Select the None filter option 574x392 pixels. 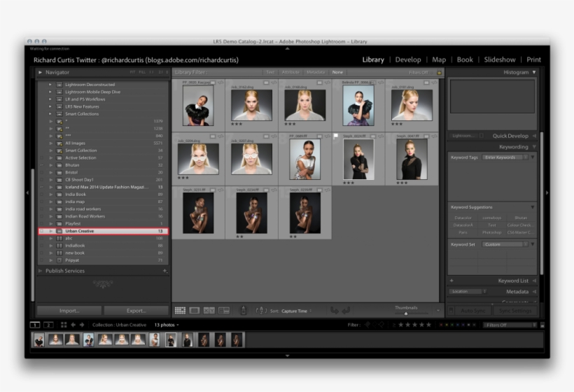(337, 72)
